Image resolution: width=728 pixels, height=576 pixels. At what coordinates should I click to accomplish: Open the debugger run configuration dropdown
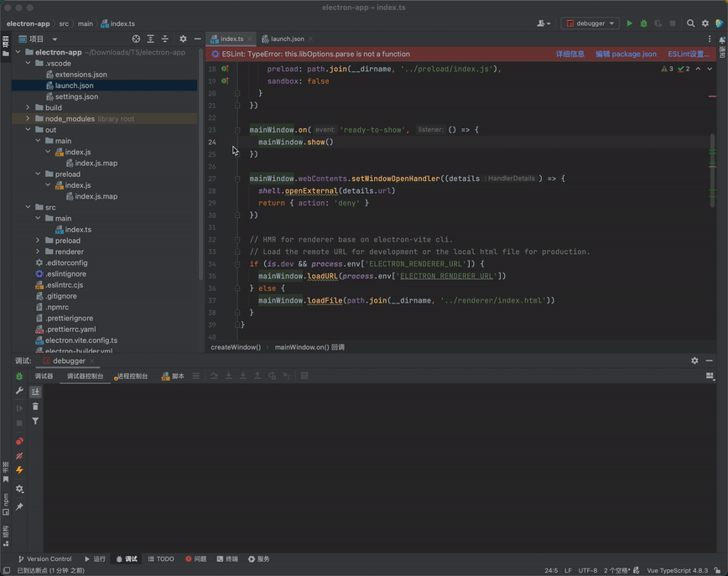[x=590, y=23]
